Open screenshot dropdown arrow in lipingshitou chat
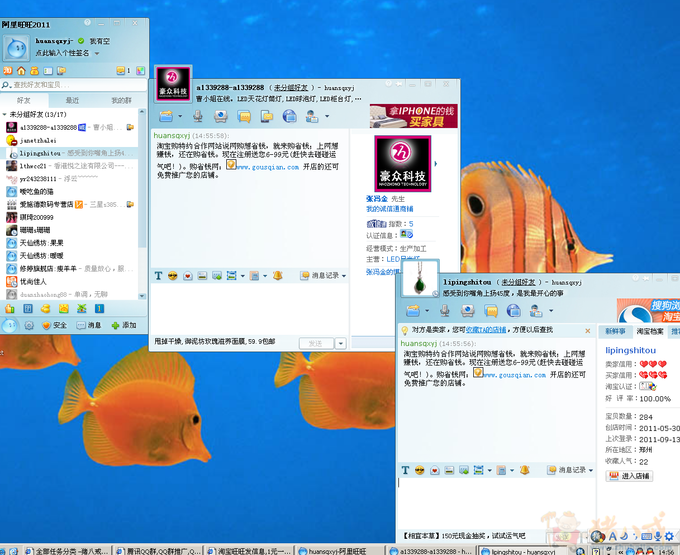680x555 pixels. pyautogui.click(x=490, y=470)
